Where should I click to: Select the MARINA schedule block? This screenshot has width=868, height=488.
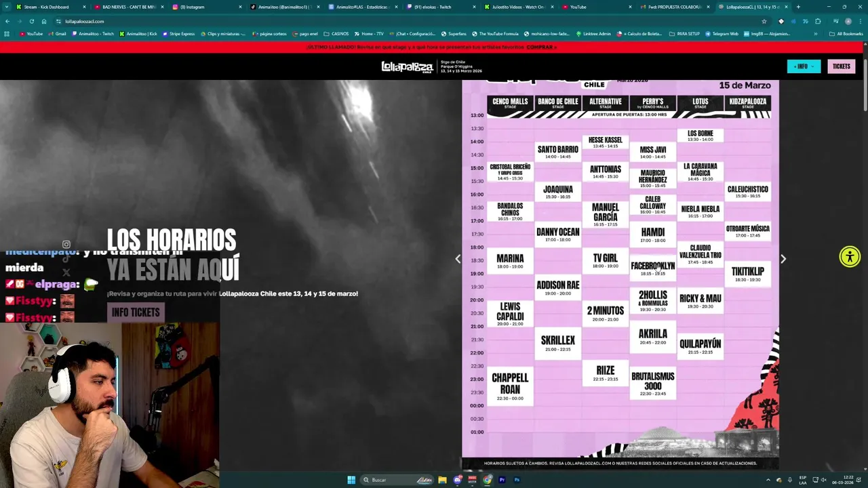[x=510, y=261]
